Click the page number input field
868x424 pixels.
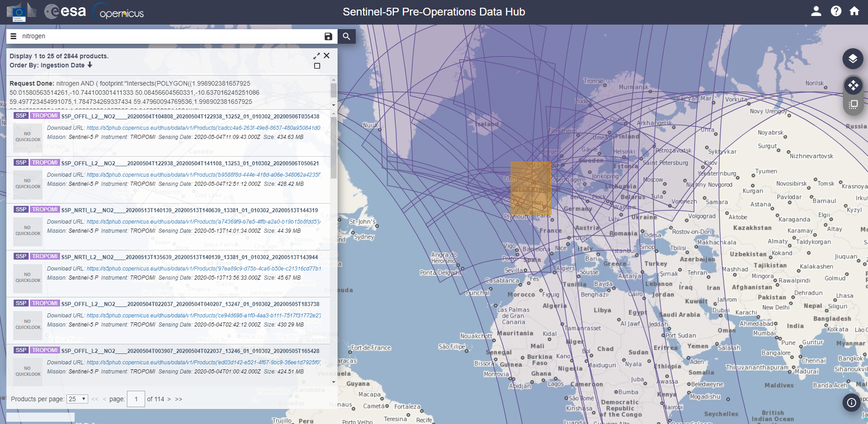136,399
